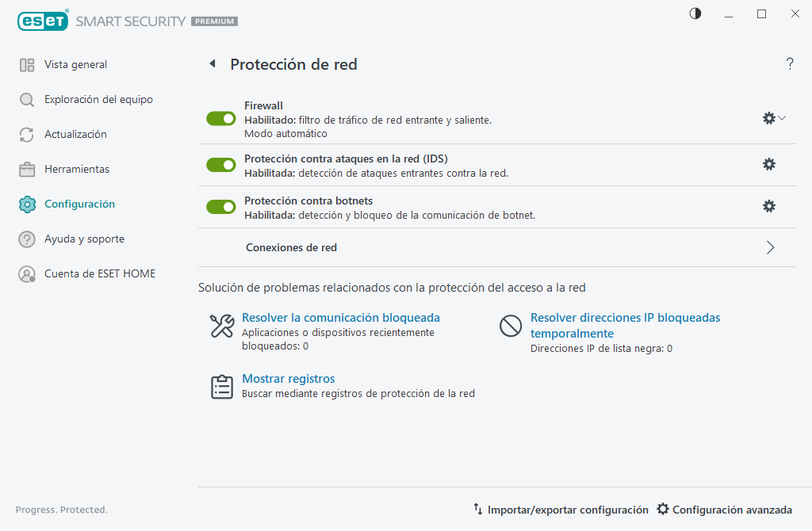Turn off Protección contra botnets

click(220, 206)
